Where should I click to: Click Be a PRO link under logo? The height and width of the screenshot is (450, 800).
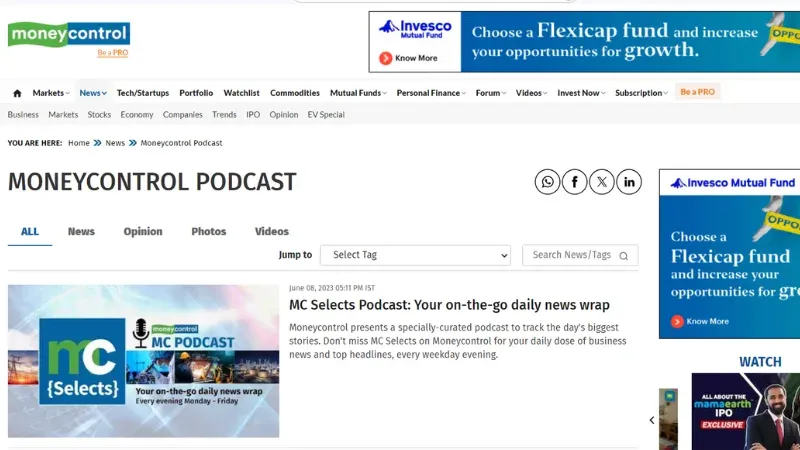(x=113, y=53)
